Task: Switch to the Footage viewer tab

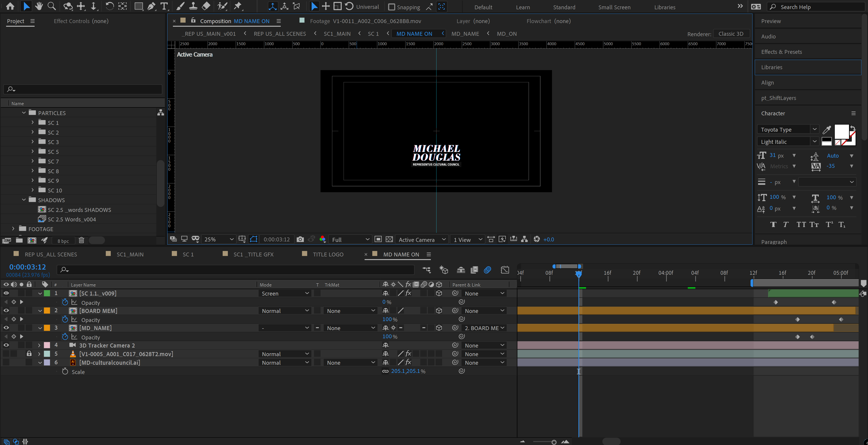Action: coord(365,21)
